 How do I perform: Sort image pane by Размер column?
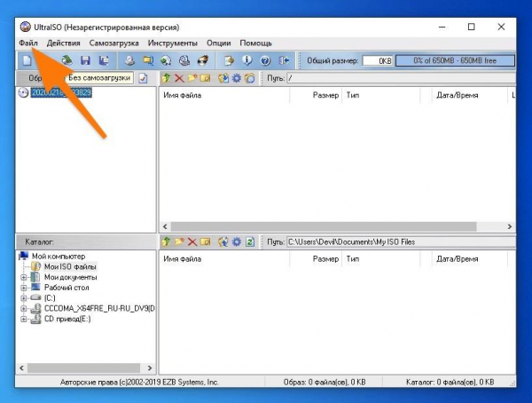pyautogui.click(x=316, y=95)
